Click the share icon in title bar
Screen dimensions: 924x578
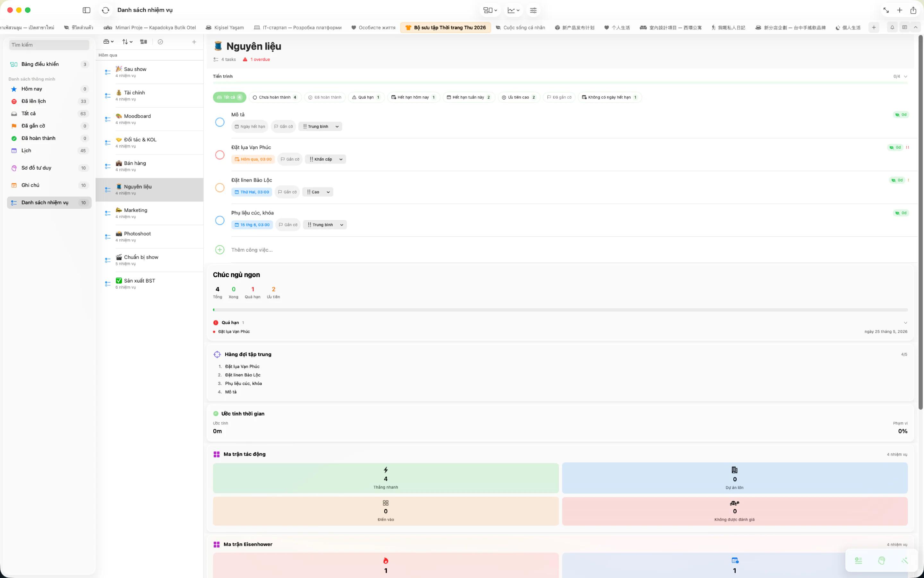913,10
